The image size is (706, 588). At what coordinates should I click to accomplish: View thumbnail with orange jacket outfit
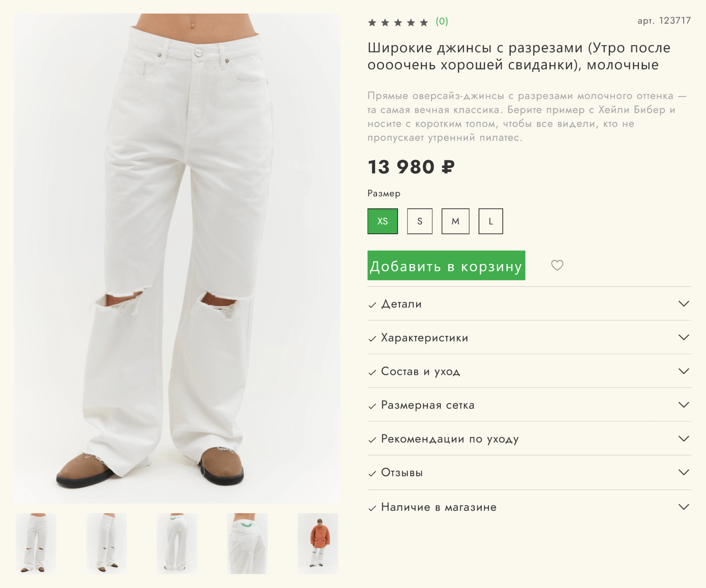tap(318, 543)
